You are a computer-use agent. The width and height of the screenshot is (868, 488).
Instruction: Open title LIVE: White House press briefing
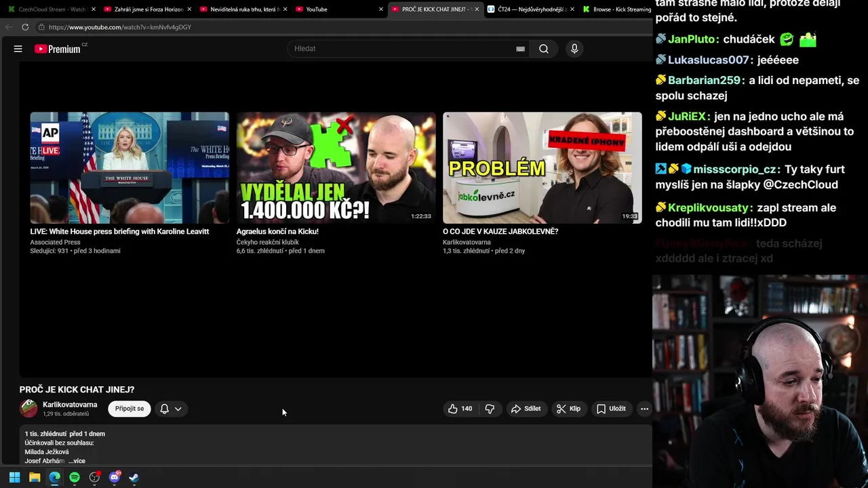[x=119, y=232]
